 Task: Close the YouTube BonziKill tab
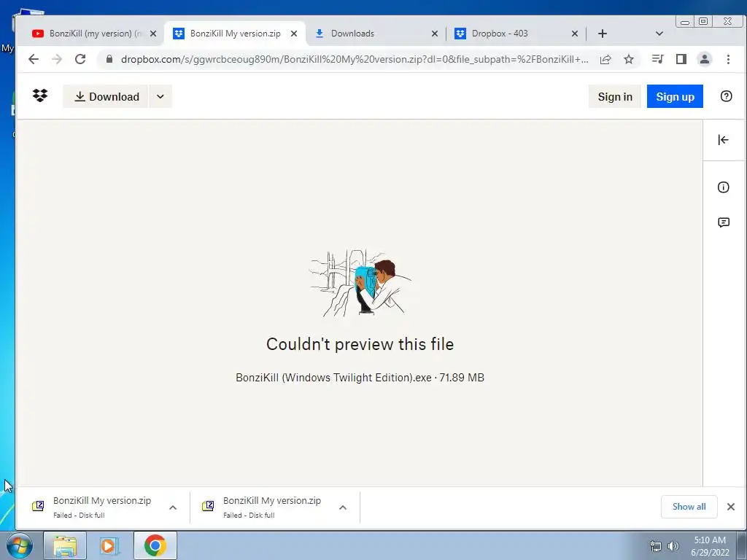(x=153, y=34)
